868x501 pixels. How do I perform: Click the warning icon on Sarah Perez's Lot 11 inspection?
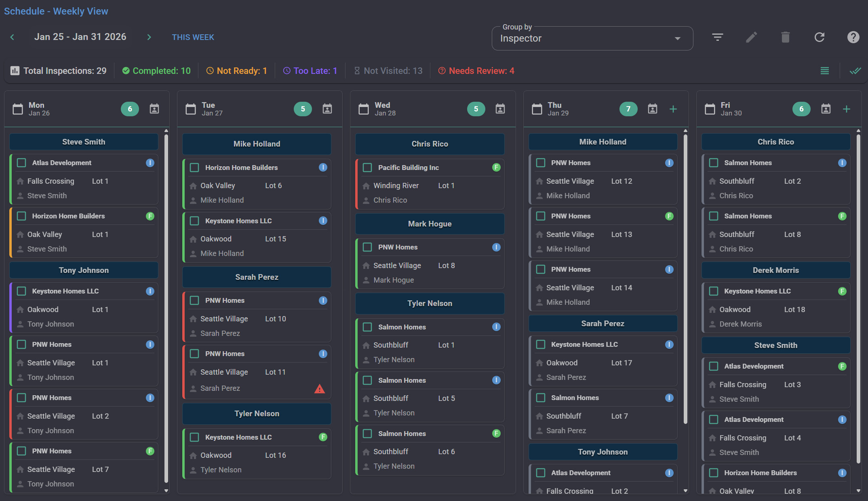[320, 389]
